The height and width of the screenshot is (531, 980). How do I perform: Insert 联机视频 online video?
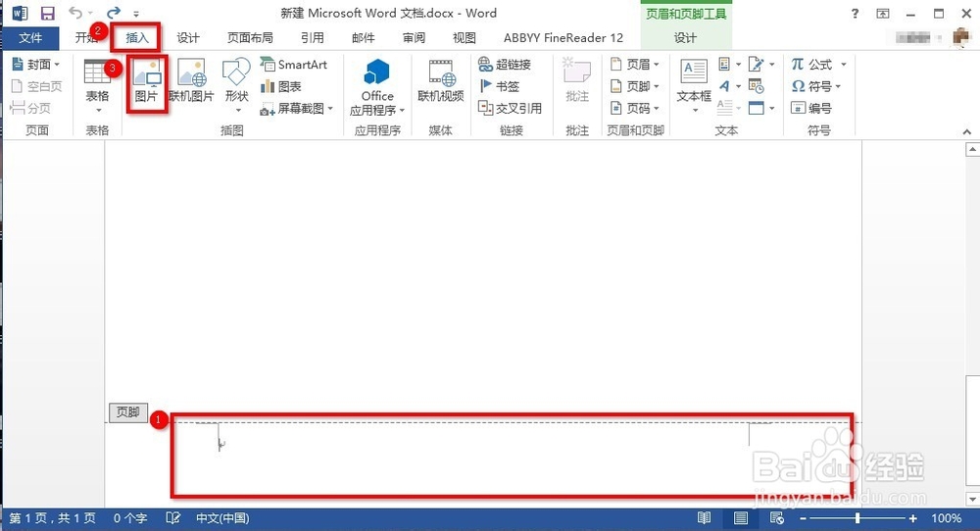(441, 81)
